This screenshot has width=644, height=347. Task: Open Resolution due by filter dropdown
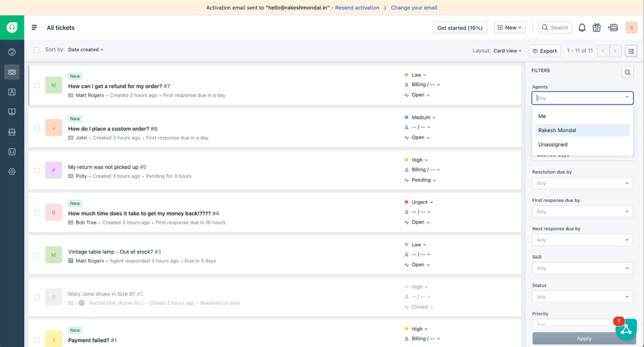click(x=582, y=183)
